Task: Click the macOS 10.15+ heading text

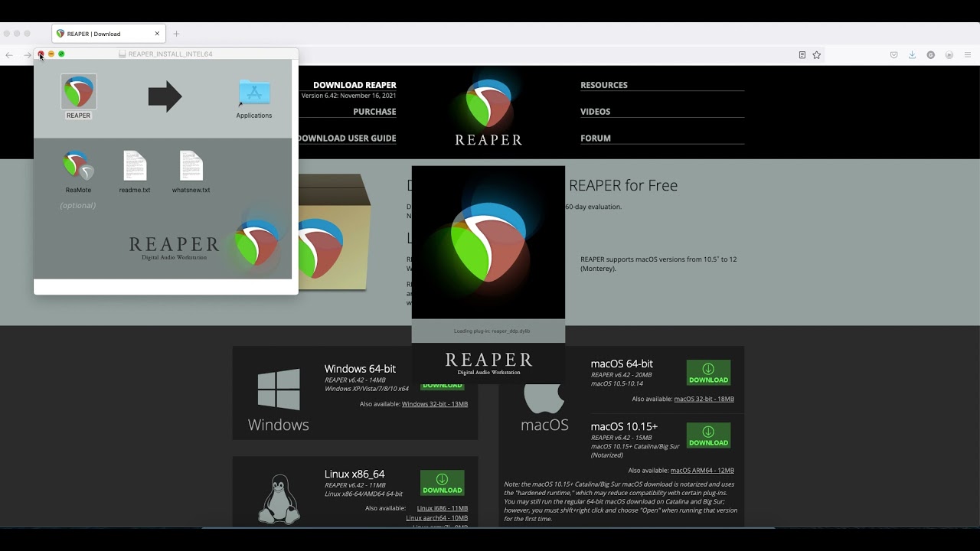Action: 624,427
